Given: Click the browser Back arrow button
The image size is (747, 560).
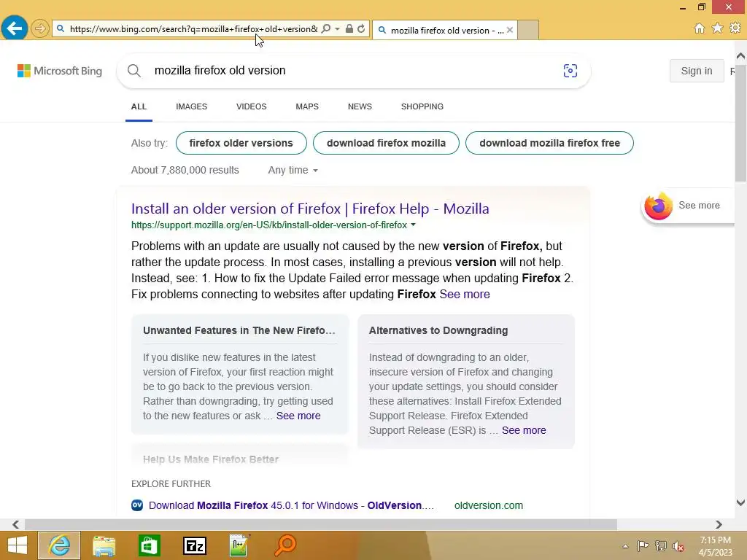Looking at the screenshot, I should click(15, 28).
